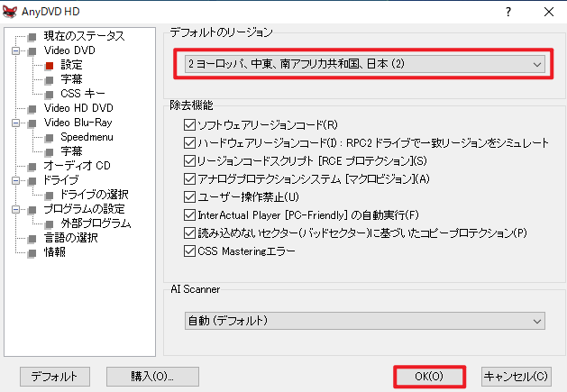Click the キャンセル(C) button
Image resolution: width=567 pixels, height=392 pixels.
click(x=516, y=377)
